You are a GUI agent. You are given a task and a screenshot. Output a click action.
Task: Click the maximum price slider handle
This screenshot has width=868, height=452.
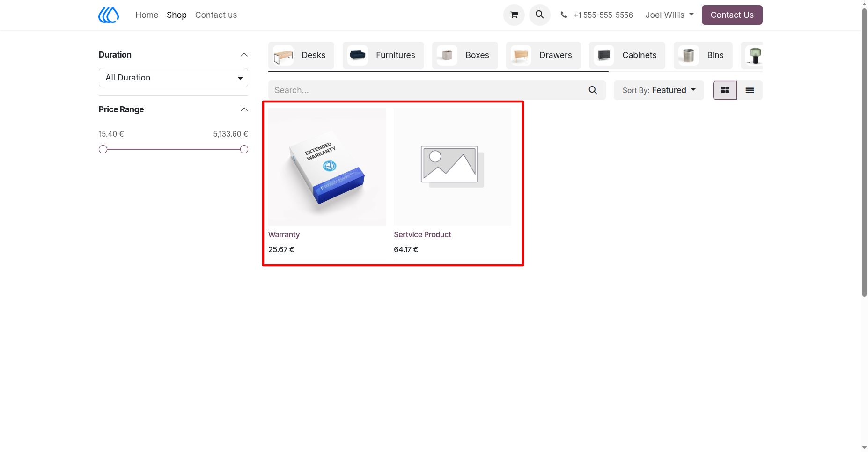coord(244,149)
